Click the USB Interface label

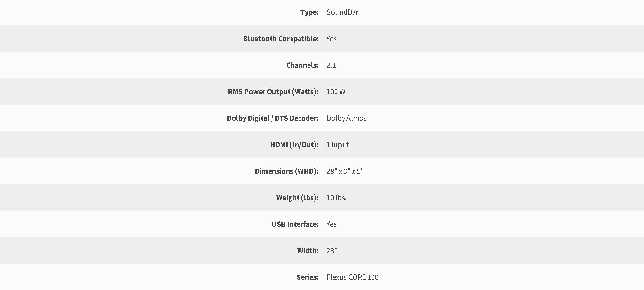pos(295,224)
